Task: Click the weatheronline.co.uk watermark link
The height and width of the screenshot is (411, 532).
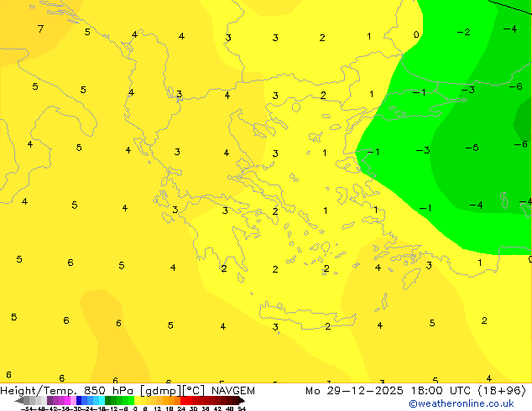Action: pyautogui.click(x=461, y=403)
